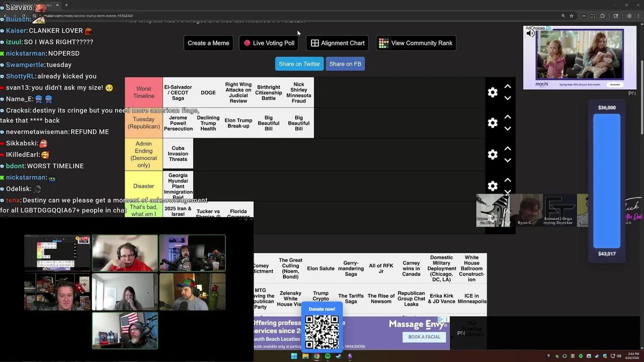Image resolution: width=644 pixels, height=362 pixels.
Task: Select the Tuesday (Republican) tier label
Action: pyautogui.click(x=144, y=123)
